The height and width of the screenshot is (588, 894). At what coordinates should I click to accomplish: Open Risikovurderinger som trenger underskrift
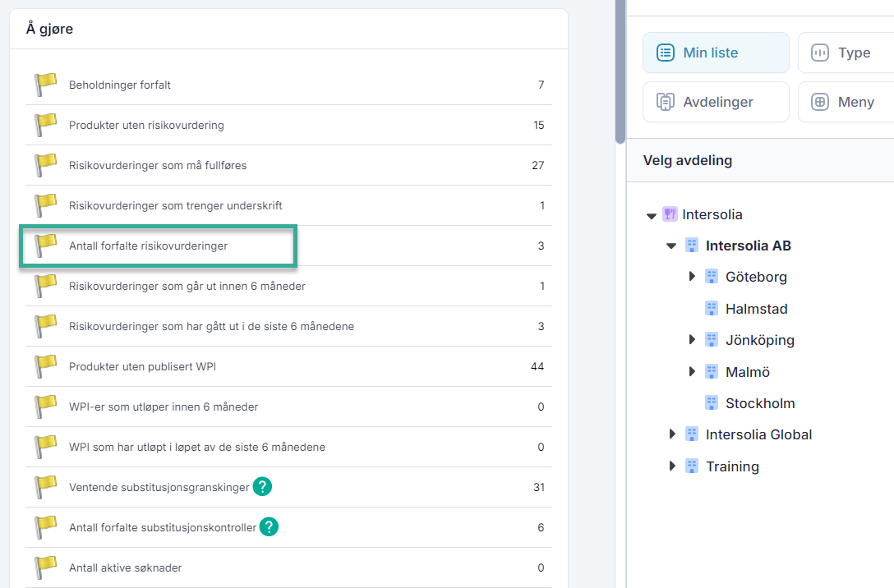pyautogui.click(x=176, y=205)
